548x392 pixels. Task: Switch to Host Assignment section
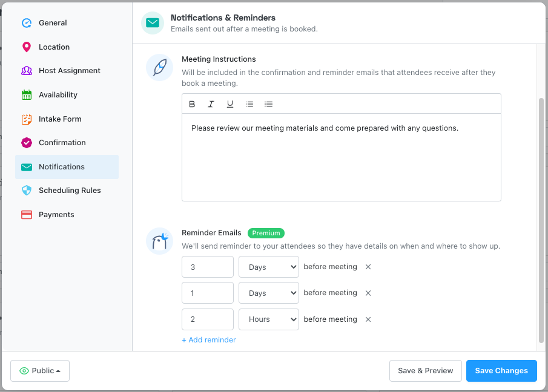[67, 71]
